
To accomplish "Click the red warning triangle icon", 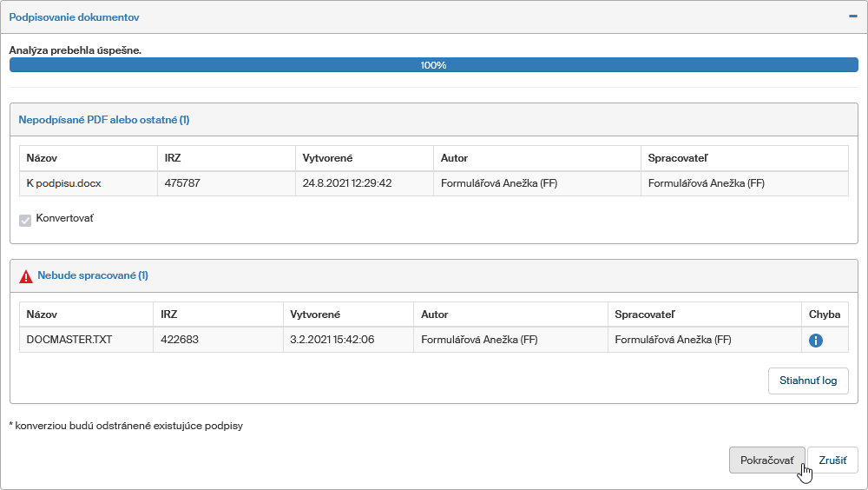I will tap(26, 276).
